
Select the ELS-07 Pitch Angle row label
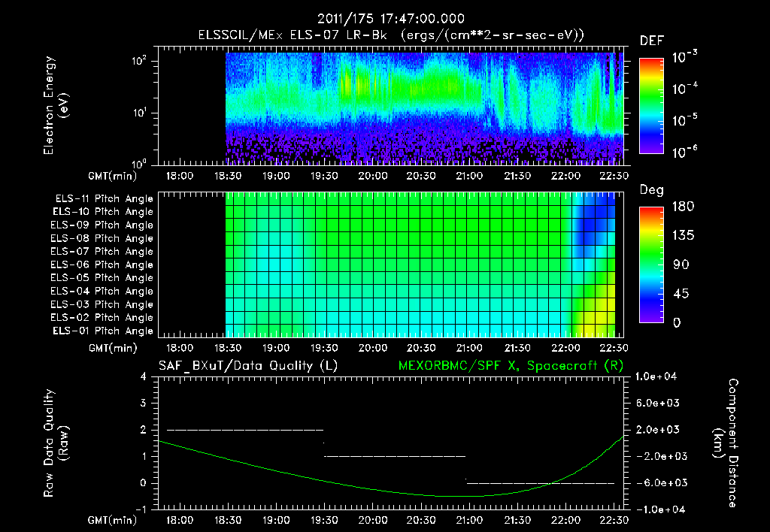click(x=102, y=251)
